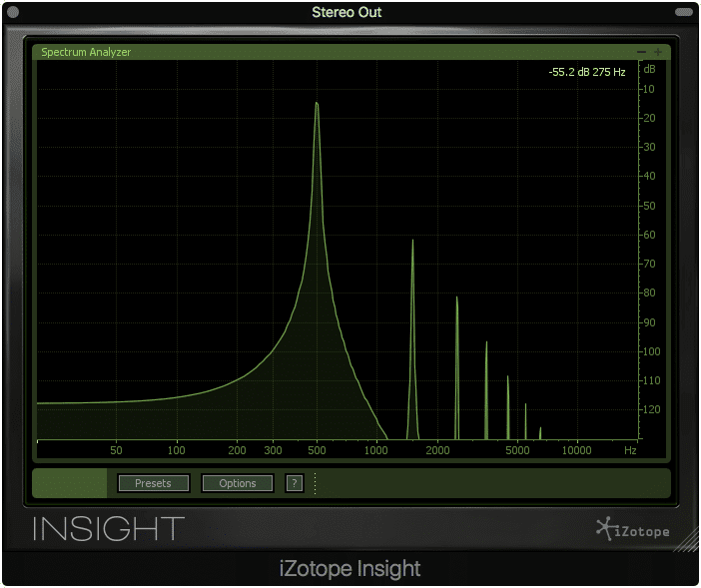The width and height of the screenshot is (701, 588).
Task: Click the dotted divider handle next to help
Action: (316, 483)
